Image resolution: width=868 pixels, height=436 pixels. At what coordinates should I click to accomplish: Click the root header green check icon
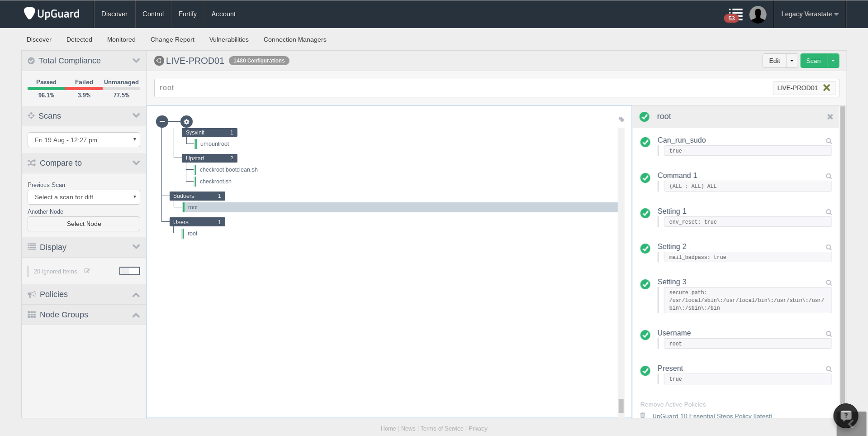coord(645,117)
